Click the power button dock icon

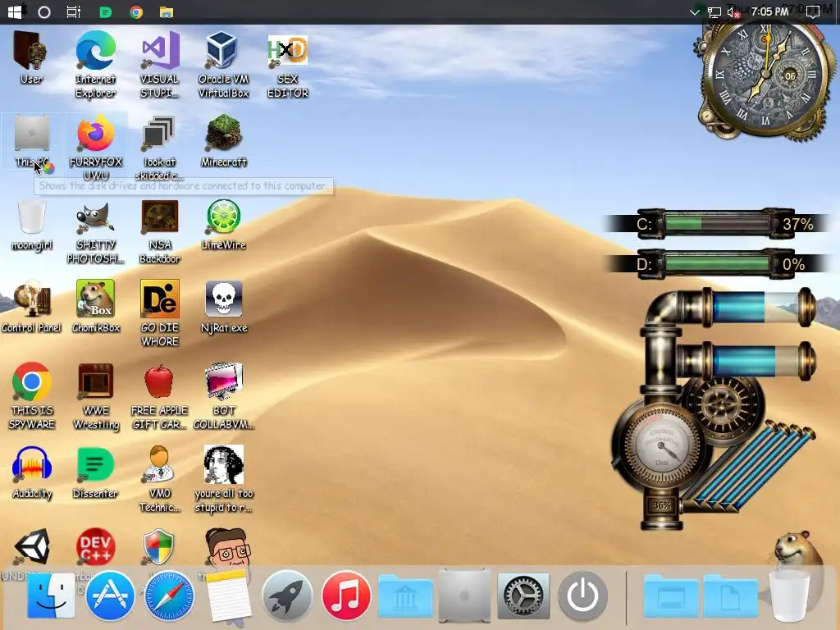tap(582, 596)
